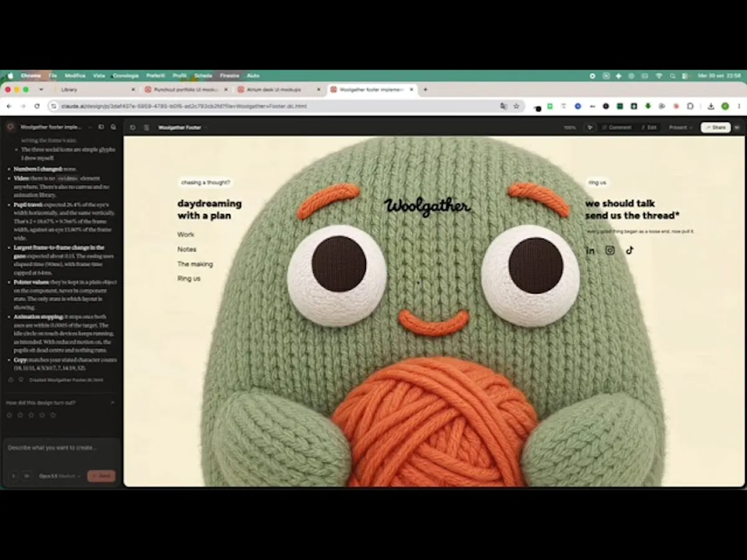The image size is (747, 560).
Task: Open the Chrome downloads icon
Action: tap(711, 106)
